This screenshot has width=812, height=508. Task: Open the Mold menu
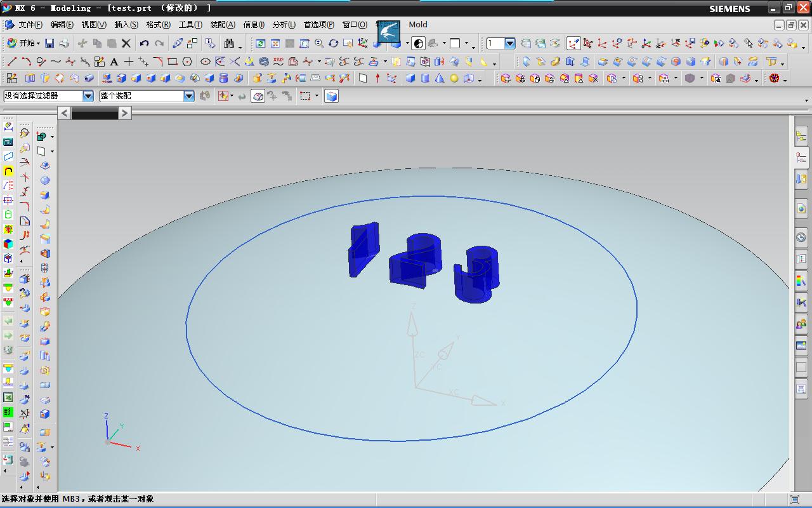click(418, 25)
